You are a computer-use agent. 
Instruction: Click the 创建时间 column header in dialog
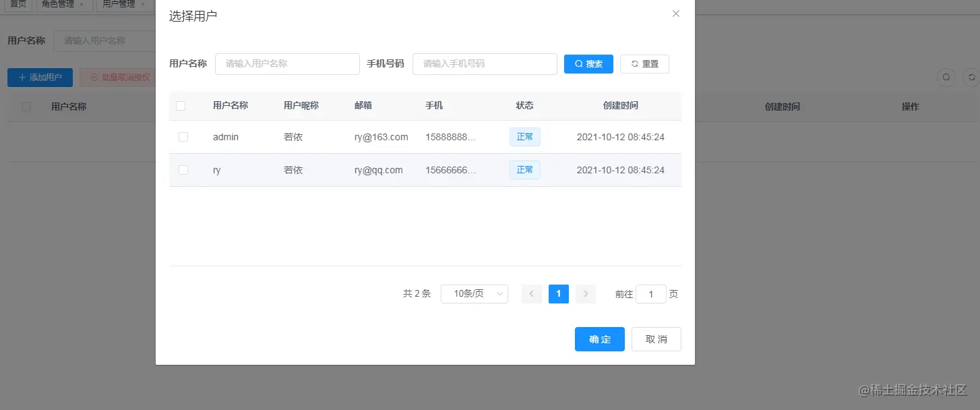tap(621, 106)
